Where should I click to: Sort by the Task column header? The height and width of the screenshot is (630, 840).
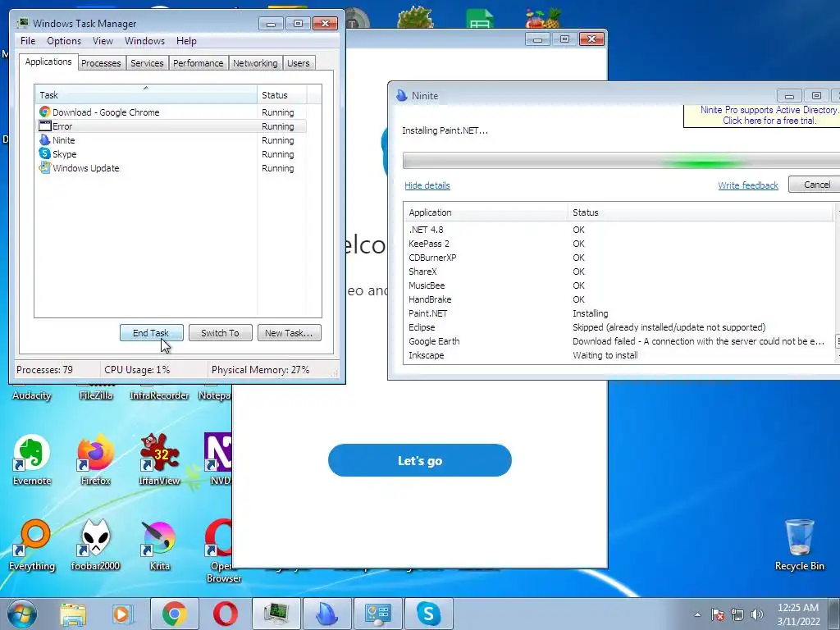click(145, 95)
